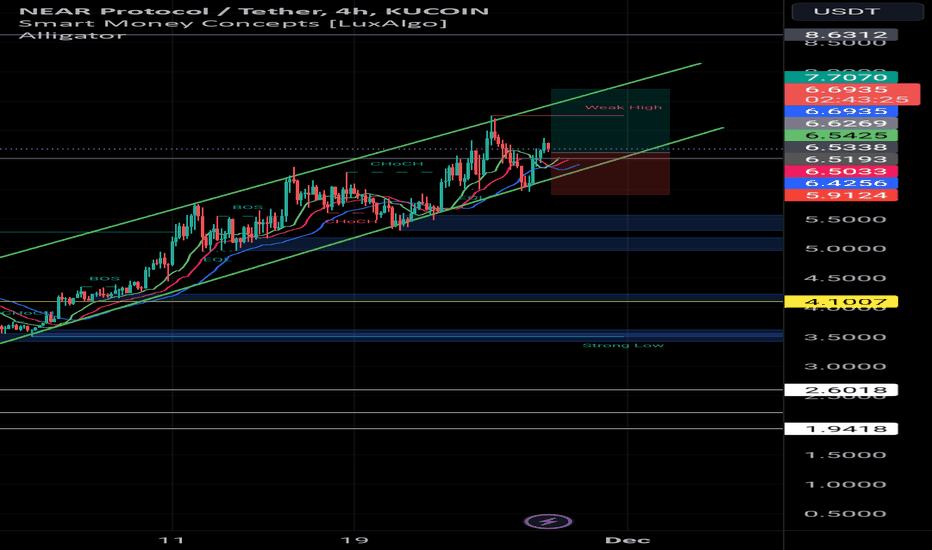Click the purple lightning bolt icon
The image size is (932, 550).
[548, 522]
